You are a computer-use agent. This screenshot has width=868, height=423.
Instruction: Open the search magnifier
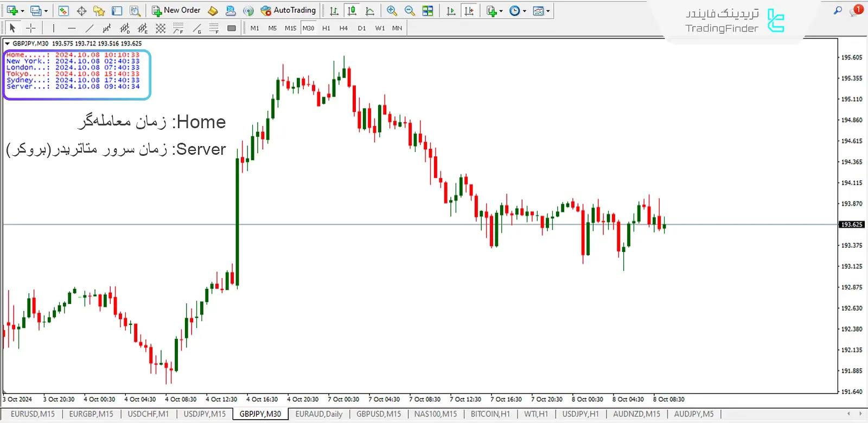point(838,10)
